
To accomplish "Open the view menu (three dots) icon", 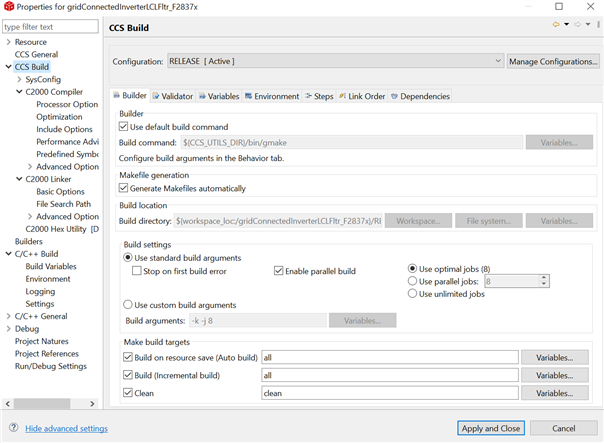I will point(596,25).
